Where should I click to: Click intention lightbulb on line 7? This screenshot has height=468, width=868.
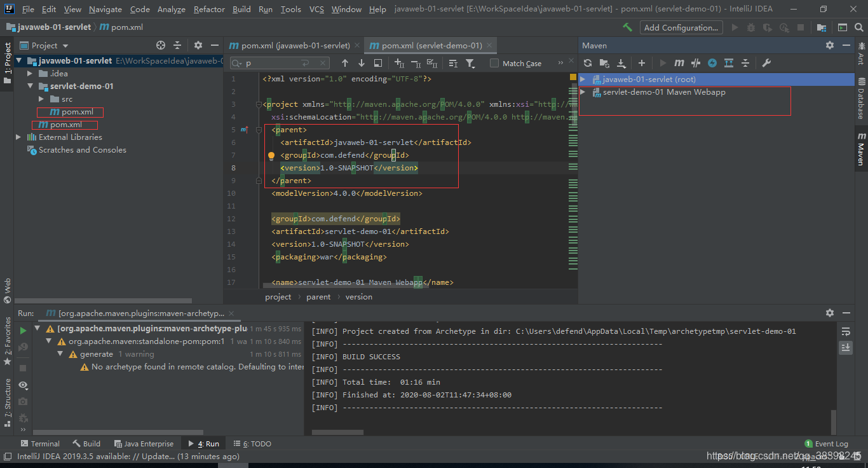coord(271,155)
